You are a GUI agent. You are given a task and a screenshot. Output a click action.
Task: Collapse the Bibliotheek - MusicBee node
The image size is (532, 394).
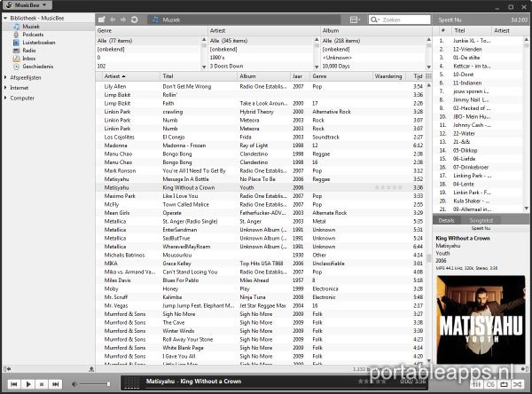(4, 19)
